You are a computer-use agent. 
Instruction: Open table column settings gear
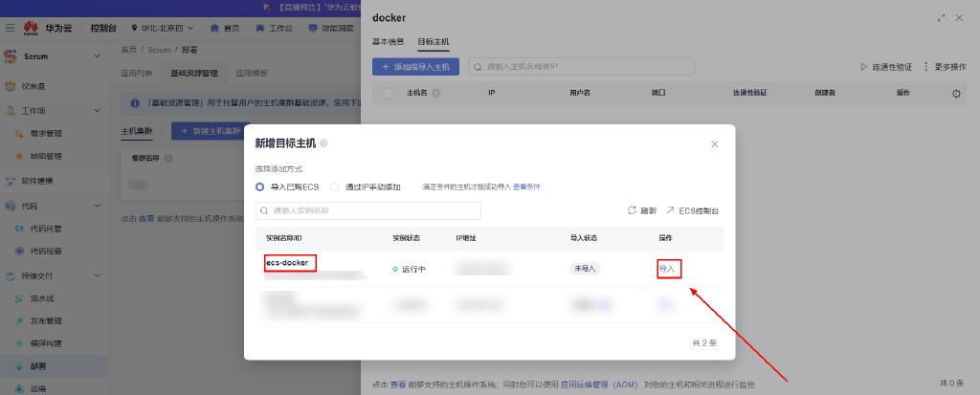(956, 94)
